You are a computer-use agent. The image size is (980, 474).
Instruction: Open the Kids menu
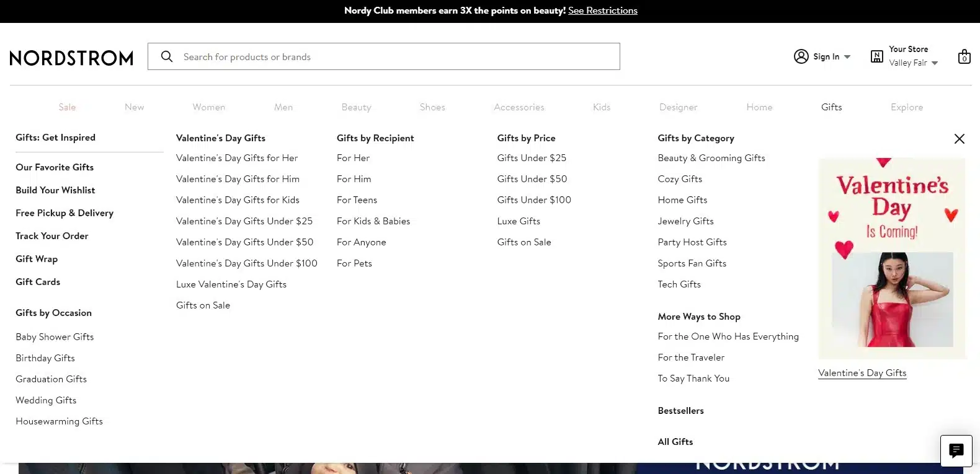coord(602,107)
